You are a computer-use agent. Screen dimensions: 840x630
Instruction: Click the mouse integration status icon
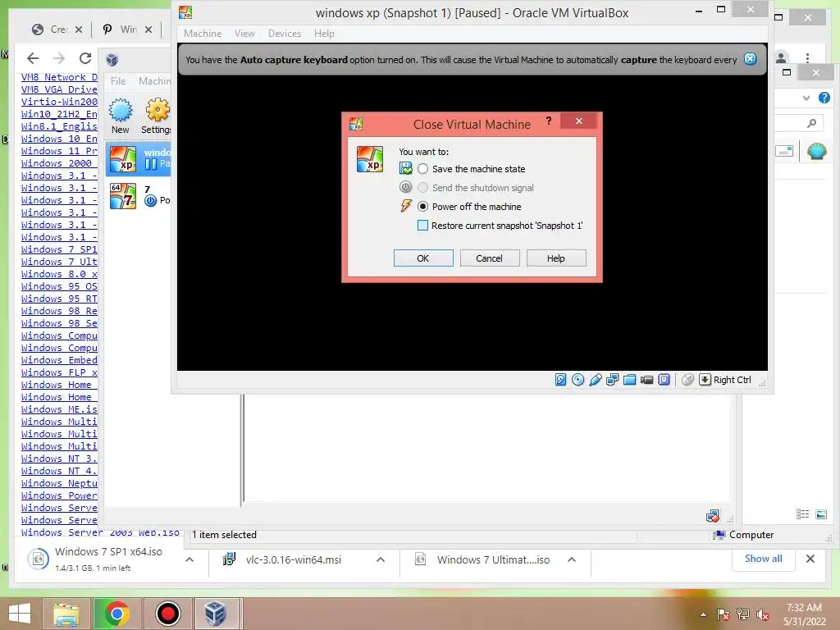688,380
